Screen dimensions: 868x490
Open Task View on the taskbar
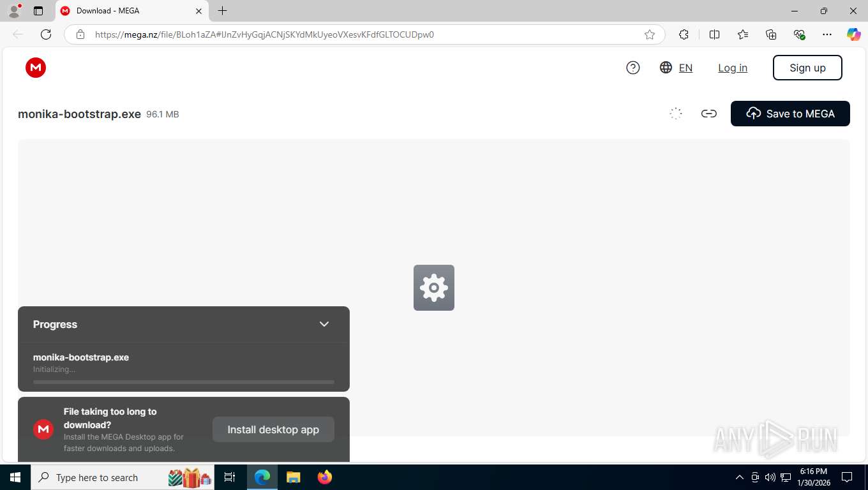[x=230, y=477]
